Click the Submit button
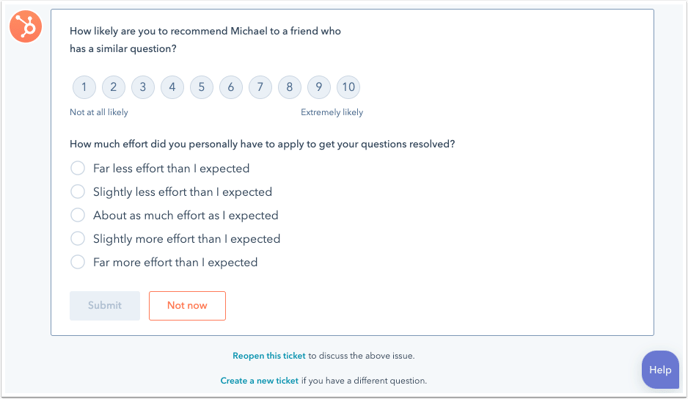The height and width of the screenshot is (399, 688). coord(105,306)
